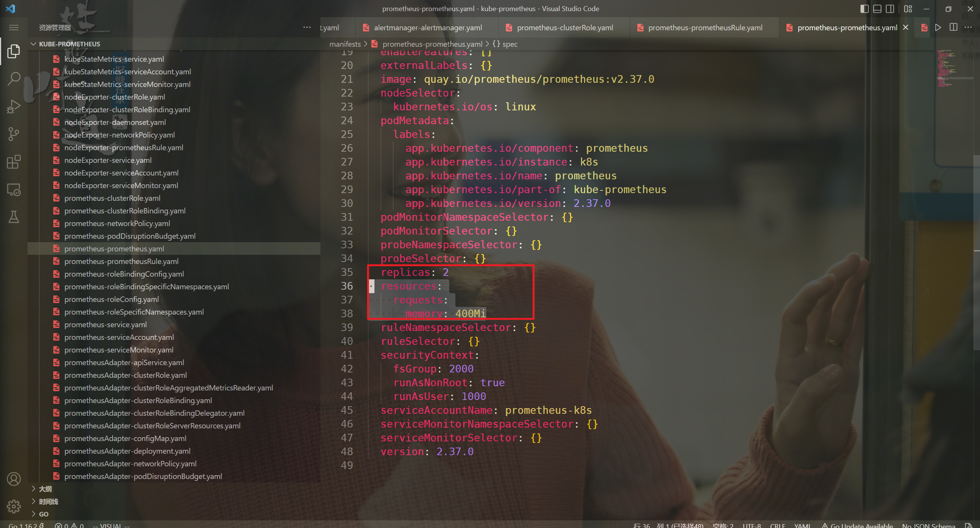The image size is (980, 528).
Task: Click the spec breadcrumb symbol
Action: click(505, 44)
